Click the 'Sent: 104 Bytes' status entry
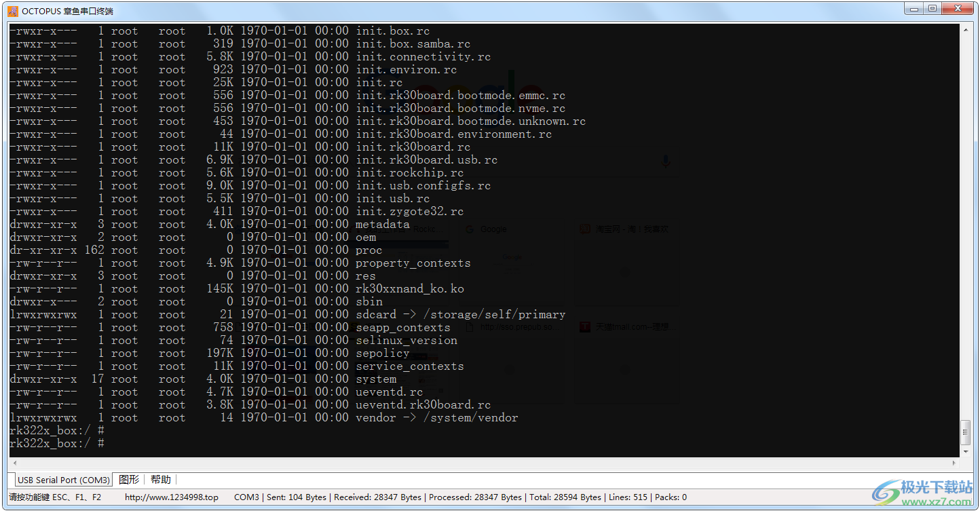980x513 pixels. click(297, 497)
